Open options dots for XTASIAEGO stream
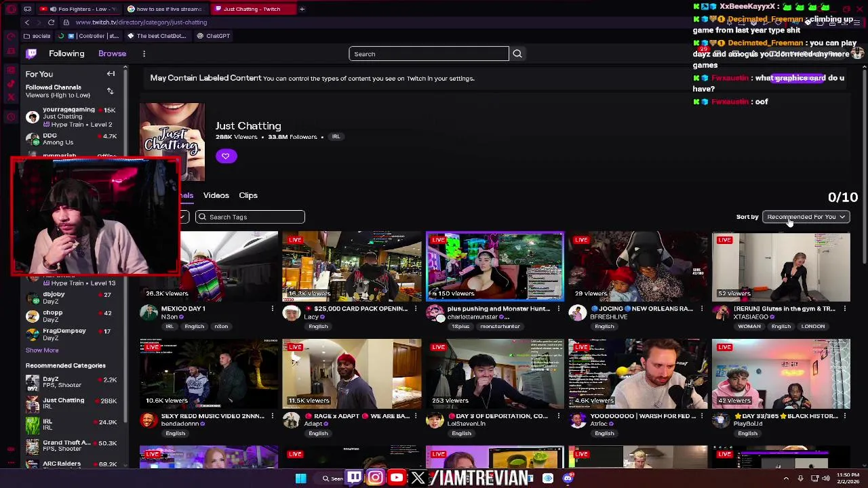 click(x=844, y=309)
